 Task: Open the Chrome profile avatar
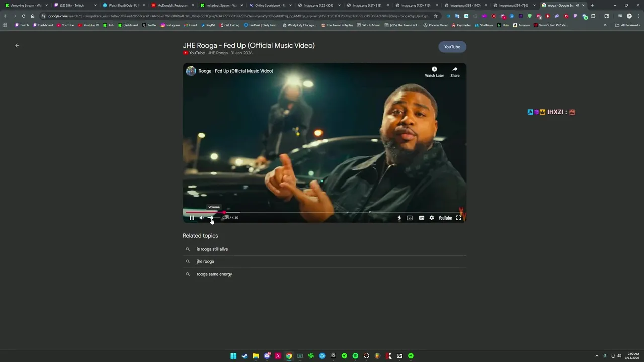[x=629, y=16]
